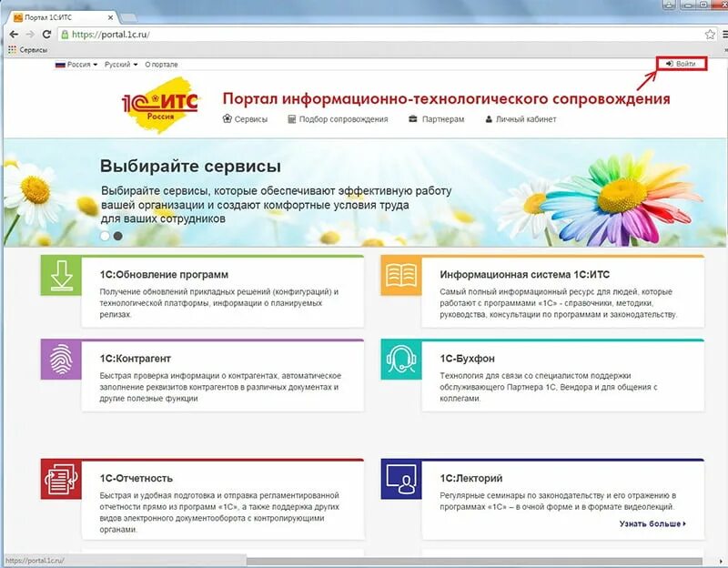Click the orange open book icon
This screenshot has height=568, width=728.
point(401,276)
